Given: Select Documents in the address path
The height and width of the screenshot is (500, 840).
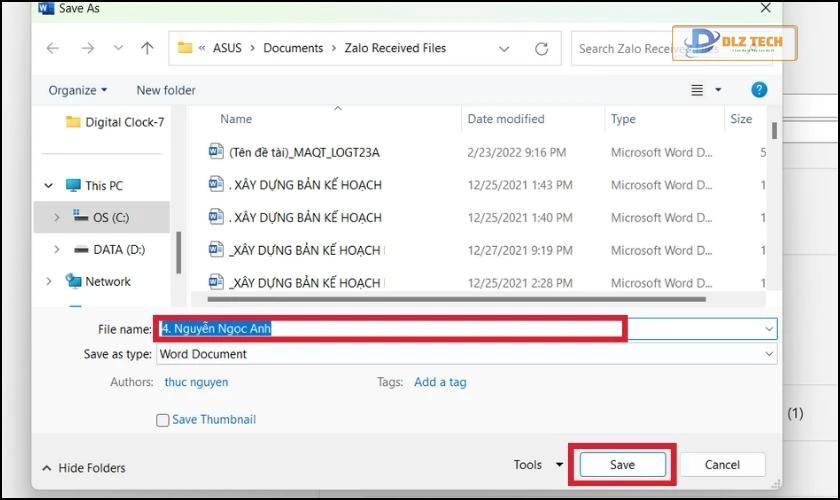Looking at the screenshot, I should point(293,48).
